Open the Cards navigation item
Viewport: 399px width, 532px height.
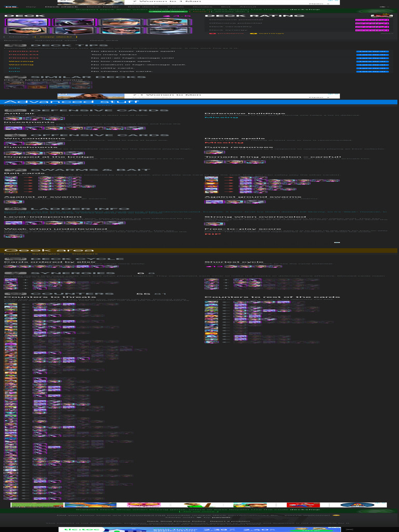pos(176,7)
